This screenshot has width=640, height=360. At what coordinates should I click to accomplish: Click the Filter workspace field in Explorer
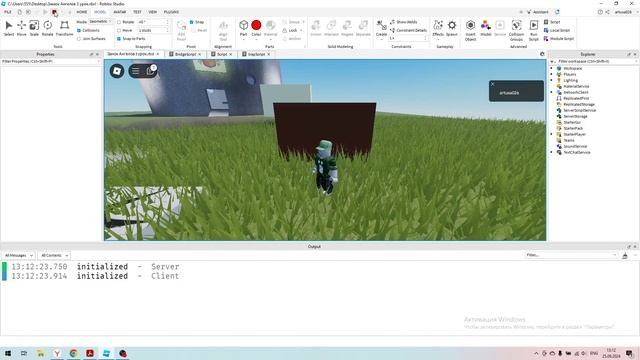point(594,61)
